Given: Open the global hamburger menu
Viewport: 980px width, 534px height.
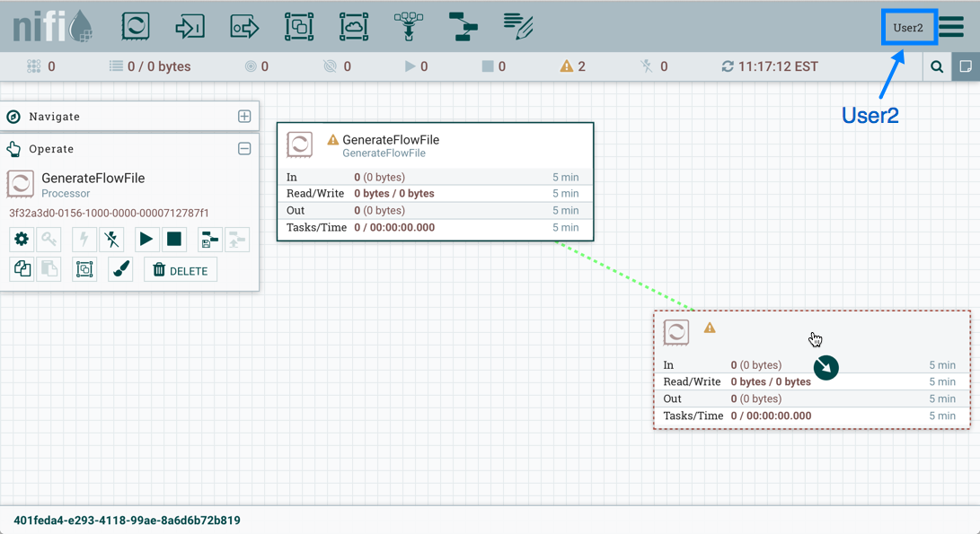Looking at the screenshot, I should [952, 27].
